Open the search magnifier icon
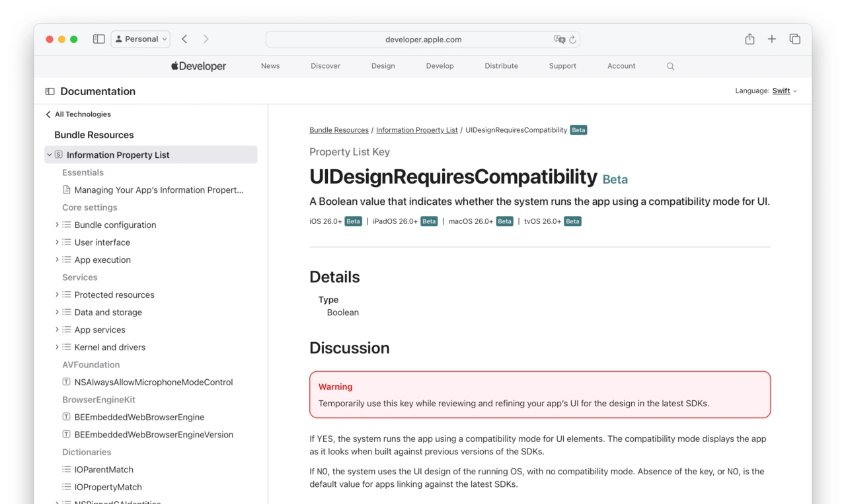 (x=670, y=66)
